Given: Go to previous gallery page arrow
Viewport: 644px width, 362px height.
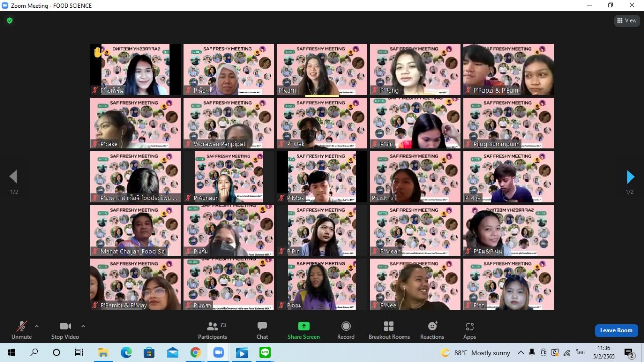Looking at the screenshot, I should (x=14, y=176).
